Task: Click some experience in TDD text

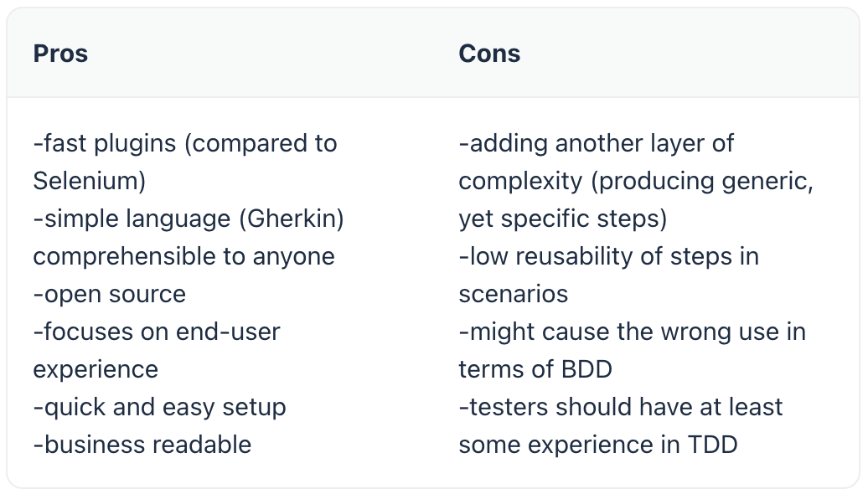Action: tap(598, 445)
